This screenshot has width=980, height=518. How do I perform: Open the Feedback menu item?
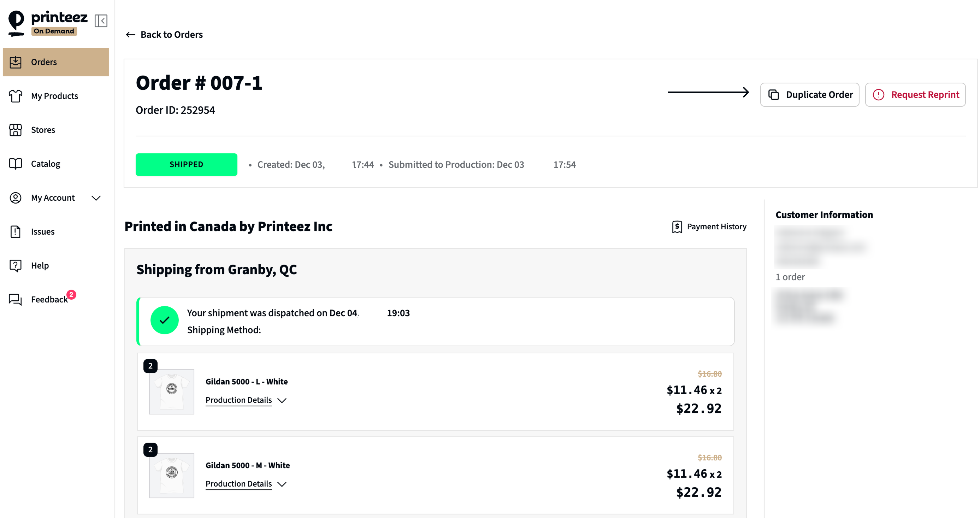click(49, 300)
